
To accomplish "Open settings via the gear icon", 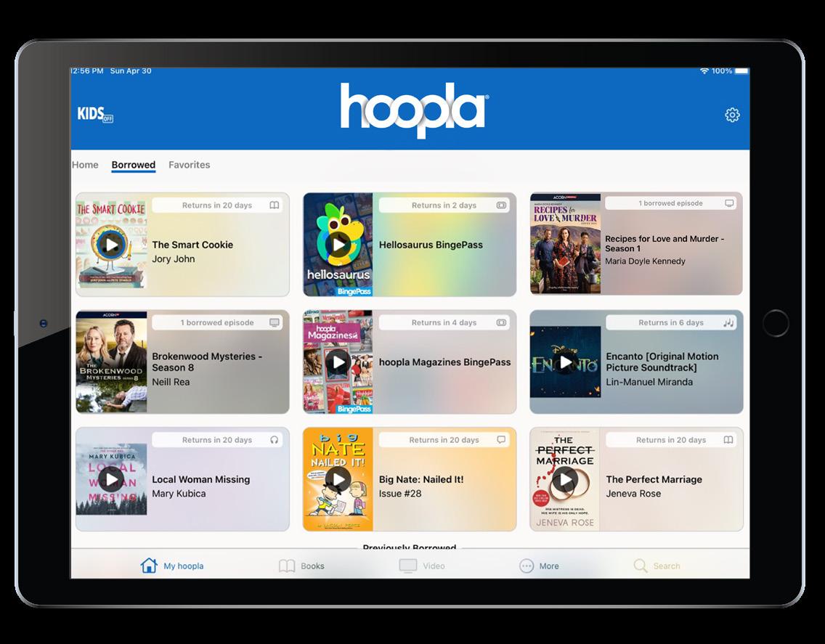I will click(x=732, y=115).
